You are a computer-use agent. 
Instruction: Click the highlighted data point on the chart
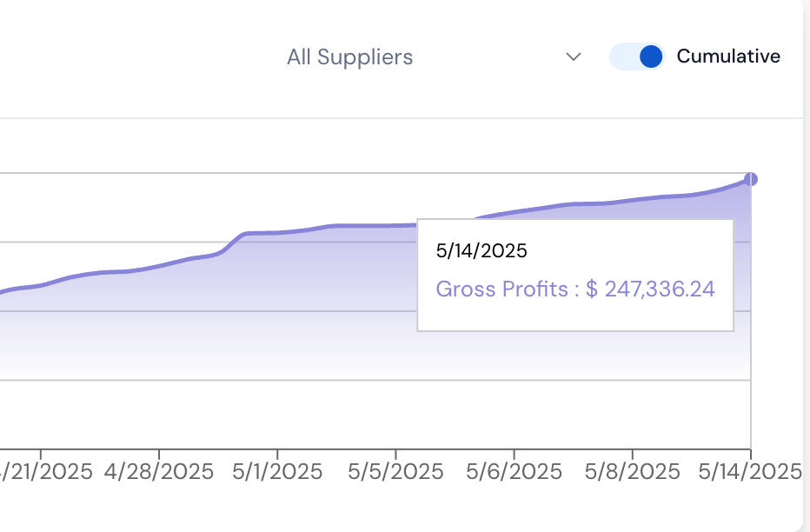pos(751,179)
